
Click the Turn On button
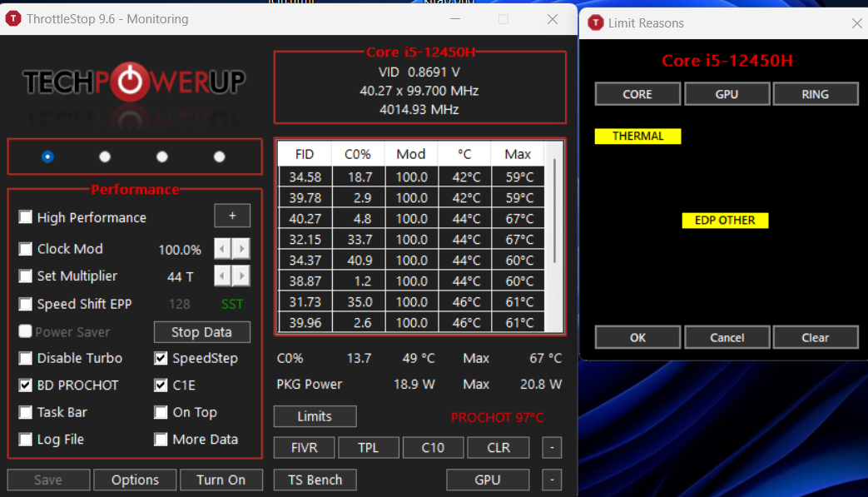(221, 480)
